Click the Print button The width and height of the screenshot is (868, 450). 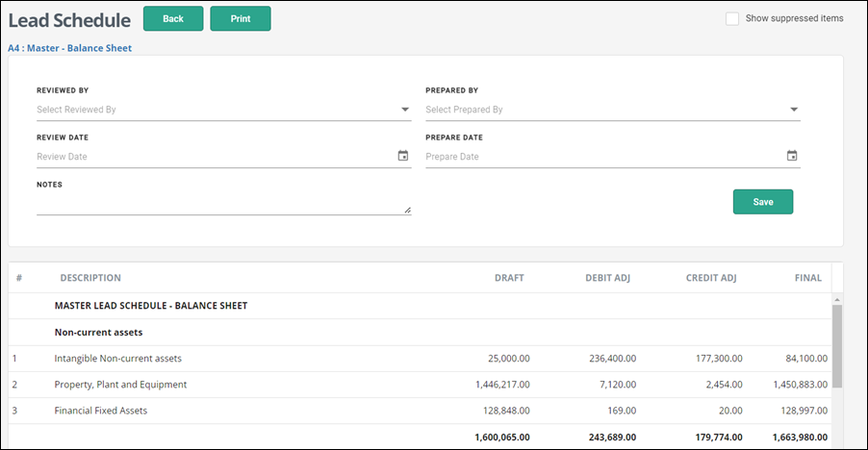tap(241, 19)
